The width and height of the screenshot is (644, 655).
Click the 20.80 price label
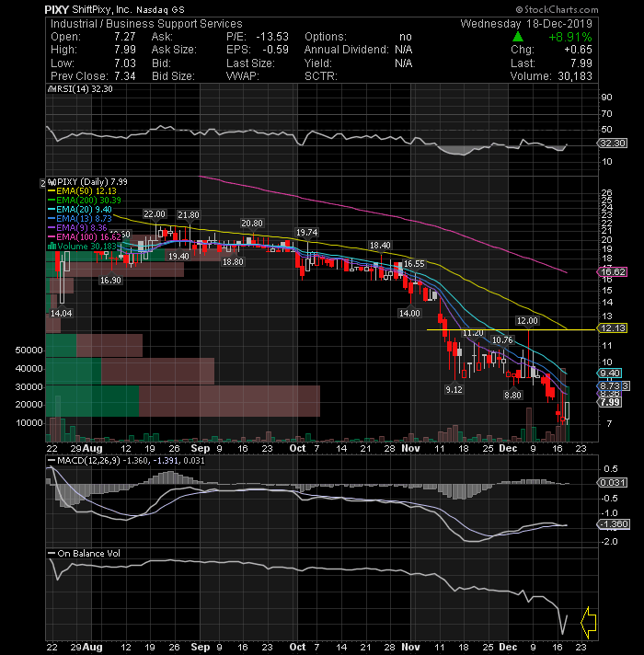tap(252, 224)
